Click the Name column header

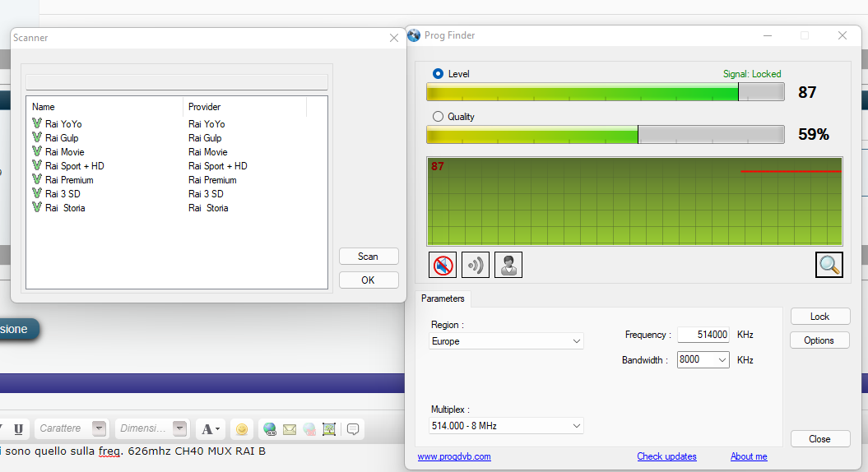click(x=104, y=107)
